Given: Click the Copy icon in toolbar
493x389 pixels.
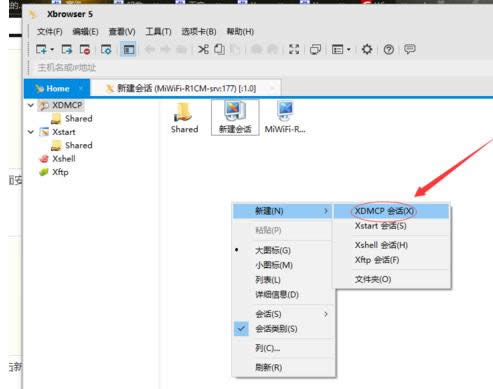Looking at the screenshot, I should click(x=219, y=49).
